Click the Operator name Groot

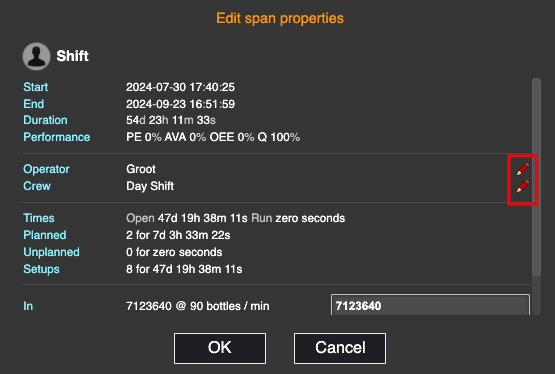click(141, 169)
